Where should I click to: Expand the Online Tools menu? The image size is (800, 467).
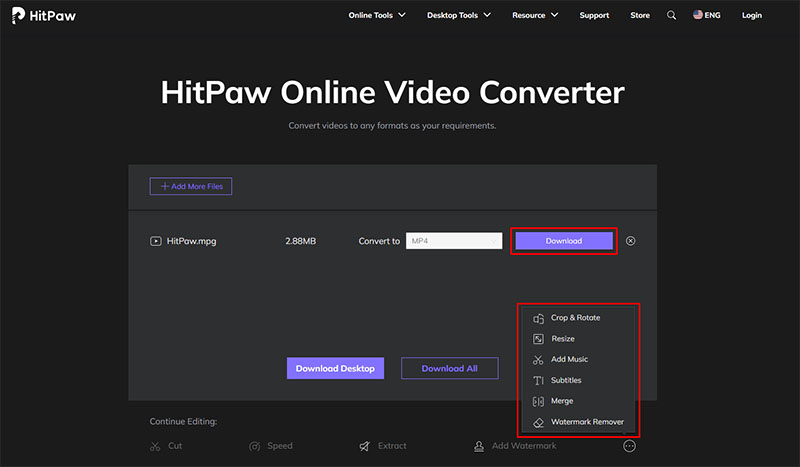pos(377,15)
